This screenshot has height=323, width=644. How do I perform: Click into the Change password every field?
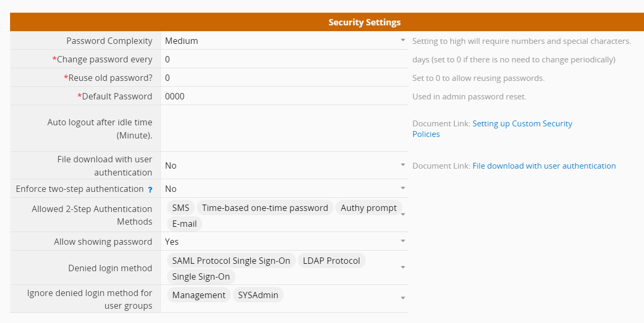(x=284, y=59)
